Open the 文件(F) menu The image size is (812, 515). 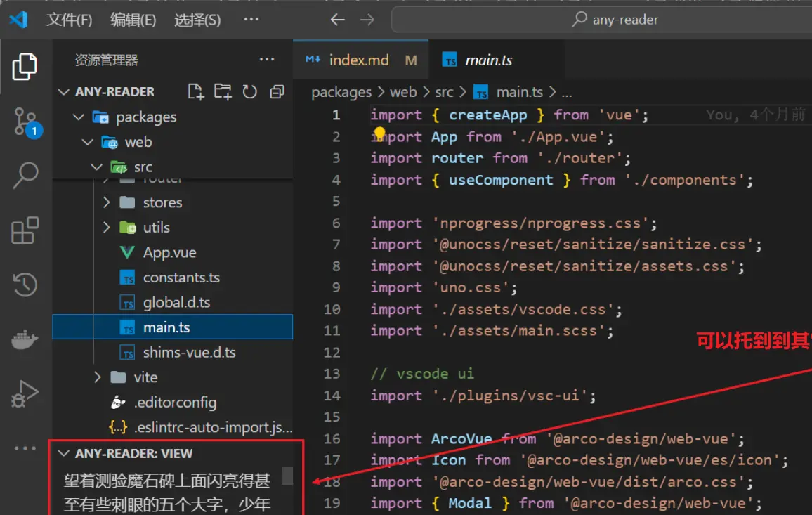coord(70,20)
